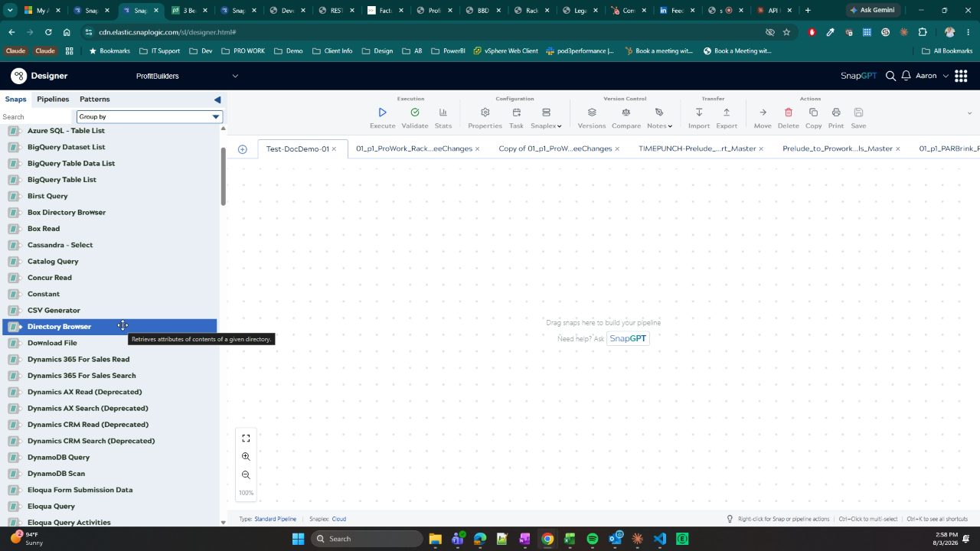Validate the pipeline with the checkmark icon
The width and height of the screenshot is (980, 551).
pos(415,112)
